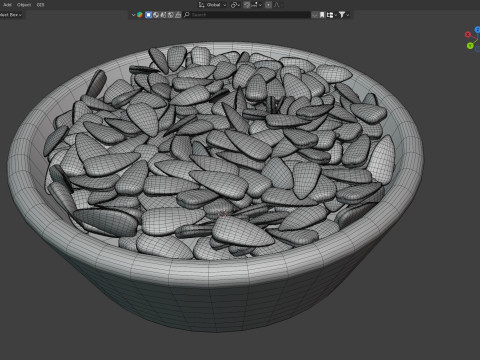Select the globe display mode icon
Screen dimensions: 480x360
[156, 15]
